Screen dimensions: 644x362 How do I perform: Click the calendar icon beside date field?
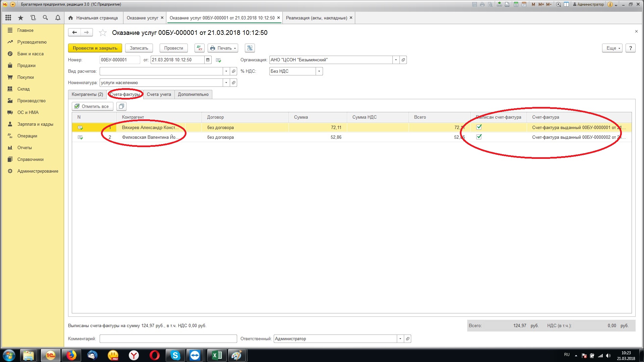(x=208, y=60)
